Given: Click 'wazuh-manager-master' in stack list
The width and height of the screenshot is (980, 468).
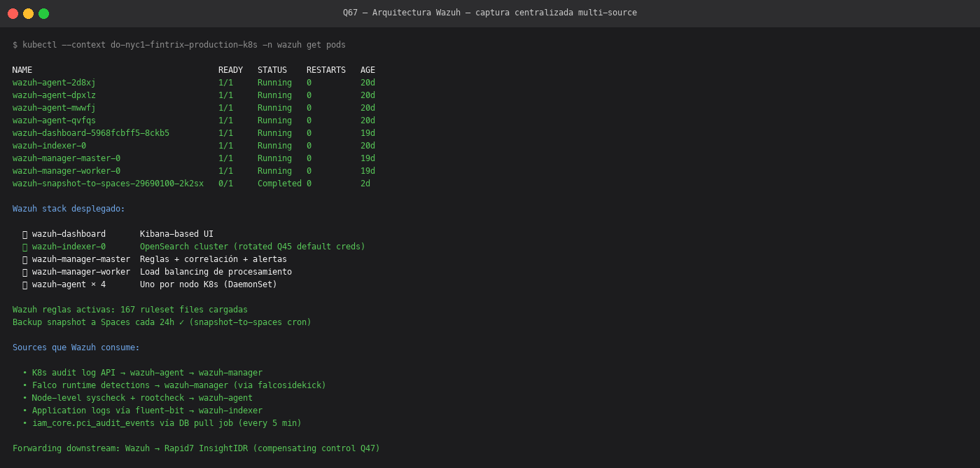Looking at the screenshot, I should click(x=81, y=259).
